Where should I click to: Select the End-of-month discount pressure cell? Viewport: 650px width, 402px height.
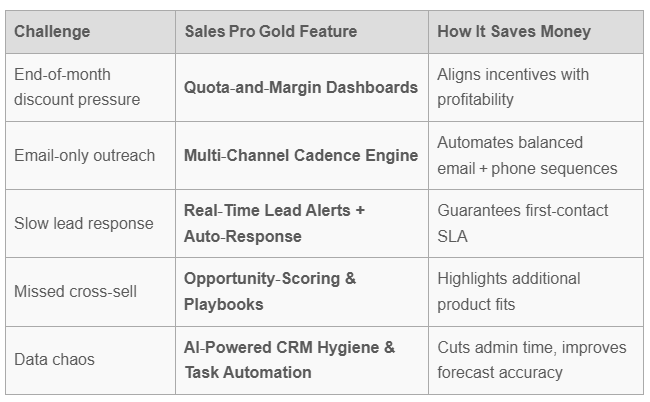(x=77, y=87)
